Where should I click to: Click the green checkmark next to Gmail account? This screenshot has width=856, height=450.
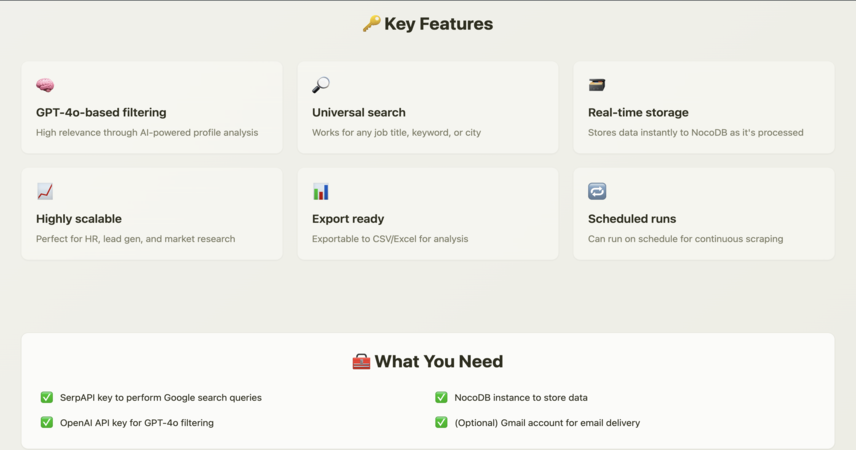point(441,422)
